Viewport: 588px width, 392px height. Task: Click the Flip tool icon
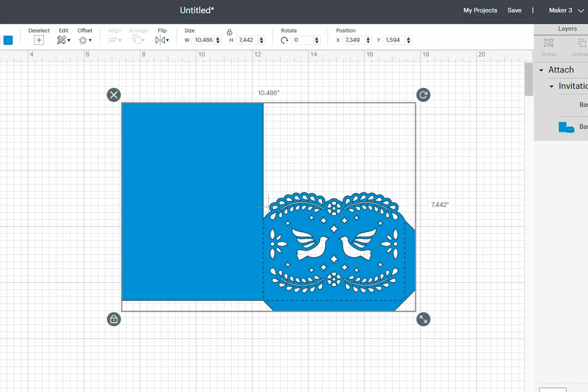click(162, 40)
